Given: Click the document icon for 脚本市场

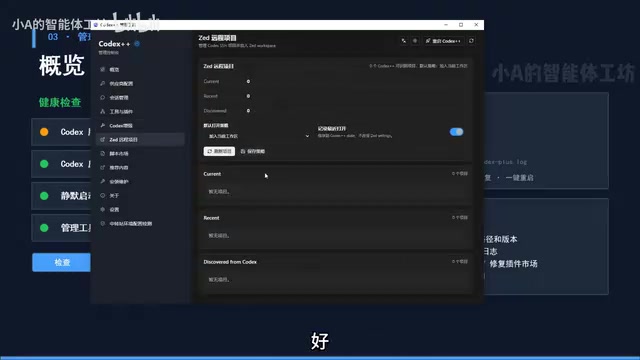Looking at the screenshot, I should (102, 153).
